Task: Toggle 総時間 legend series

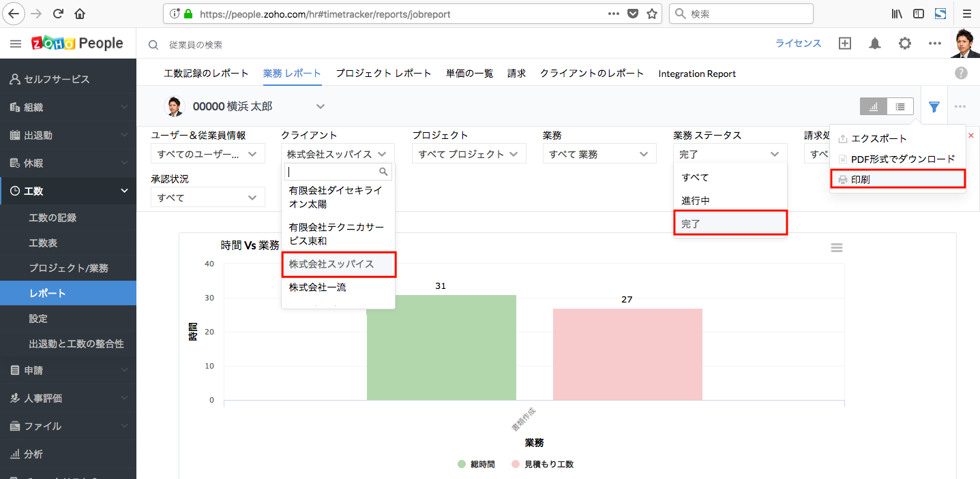Action: pyautogui.click(x=476, y=464)
